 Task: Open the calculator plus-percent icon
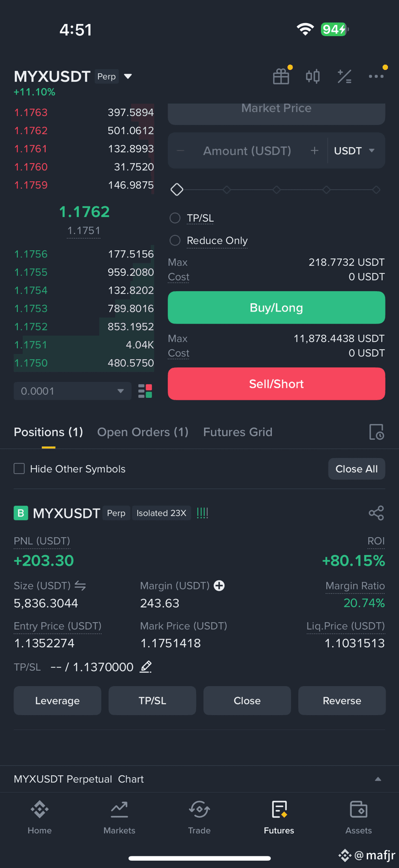[x=345, y=76]
